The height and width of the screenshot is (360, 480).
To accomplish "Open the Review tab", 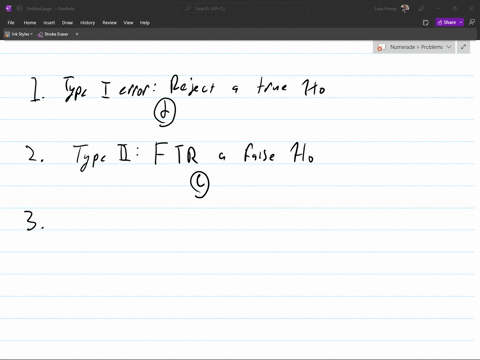I will (x=109, y=23).
